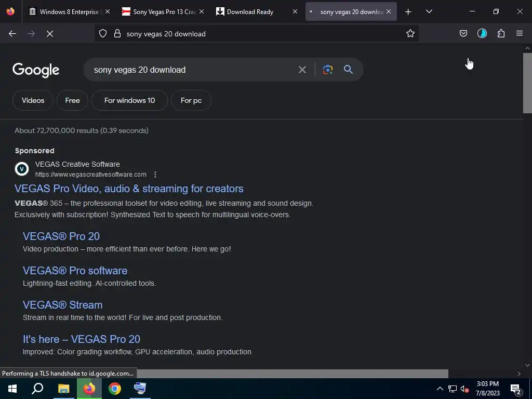
Task: Close the sony vegas 20 download tab
Action: coord(389,11)
